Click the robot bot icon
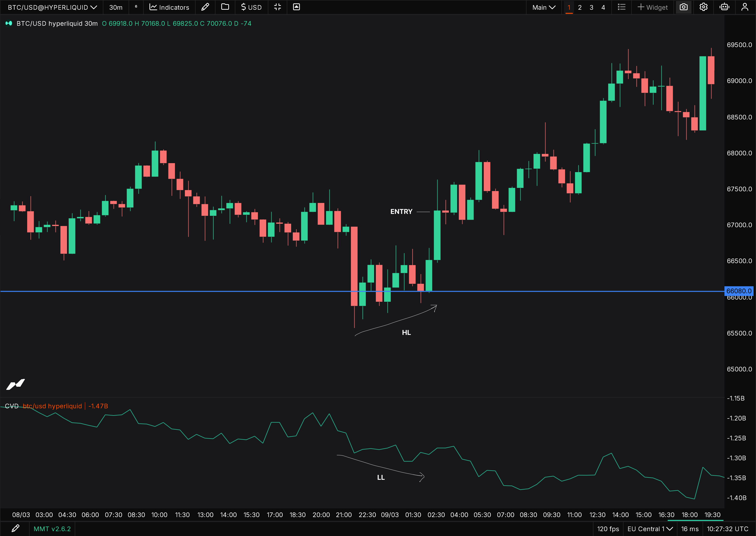756x536 pixels. pos(724,7)
